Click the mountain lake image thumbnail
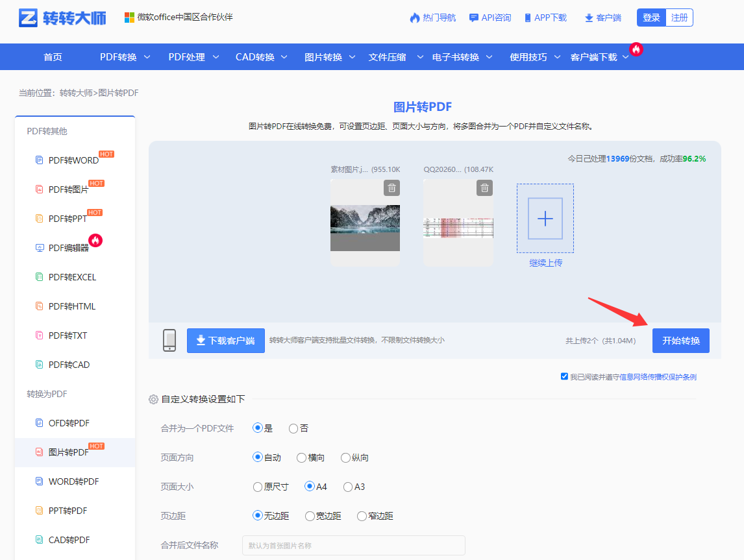Viewport: 744px width, 560px height. tap(365, 228)
